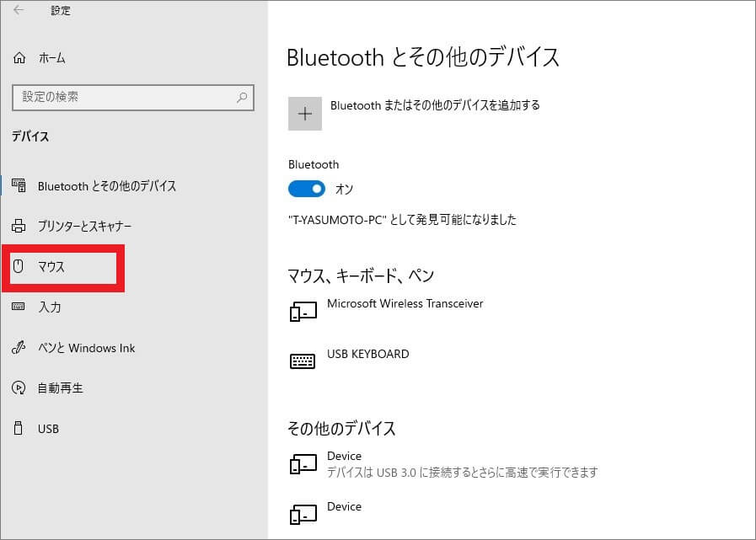Click the Bluetooth とその他のデバイス page heading
Viewport: 756px width, 540px height.
click(423, 57)
